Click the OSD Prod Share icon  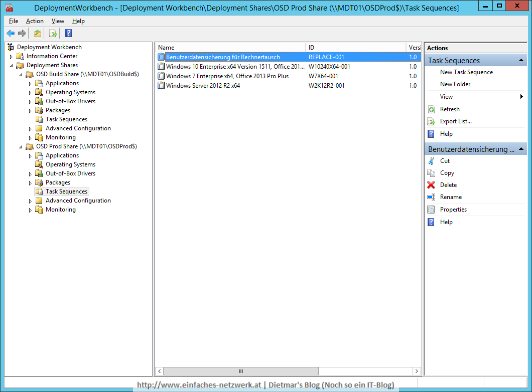[x=30, y=146]
